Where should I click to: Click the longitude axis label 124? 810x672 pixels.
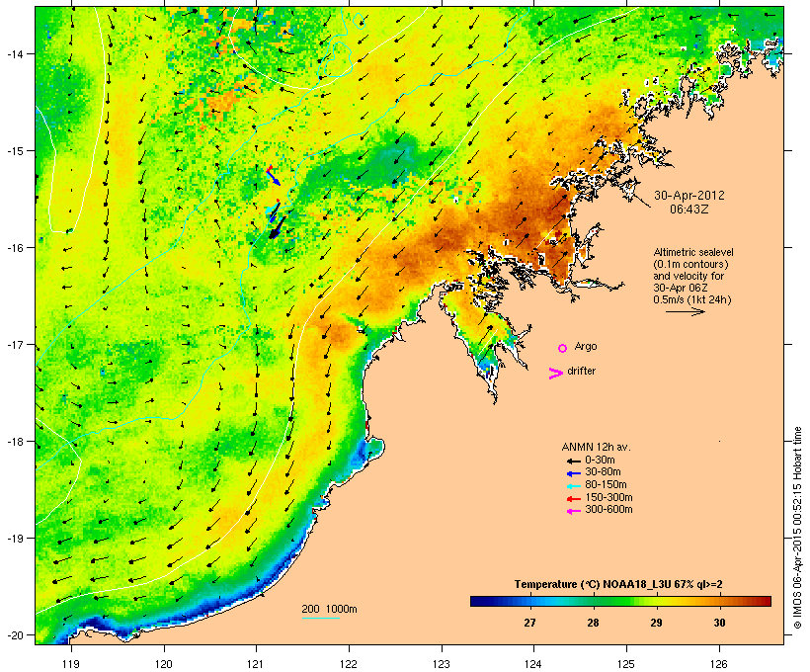(x=533, y=664)
